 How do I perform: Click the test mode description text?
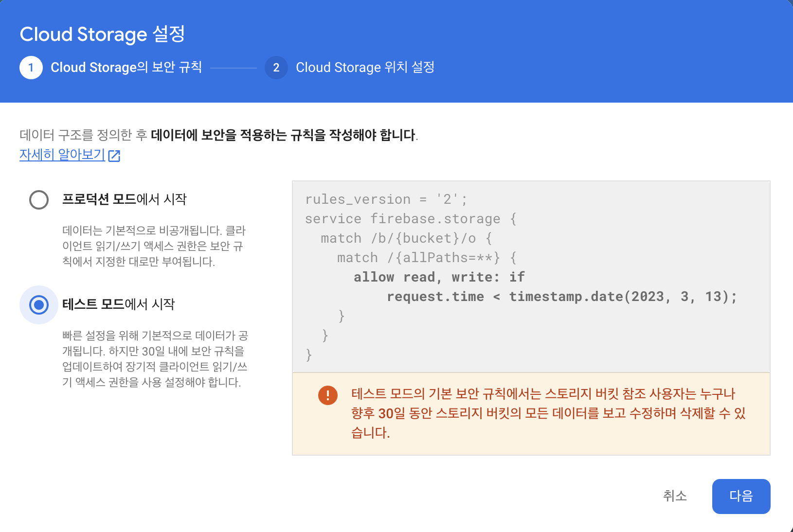coord(155,359)
